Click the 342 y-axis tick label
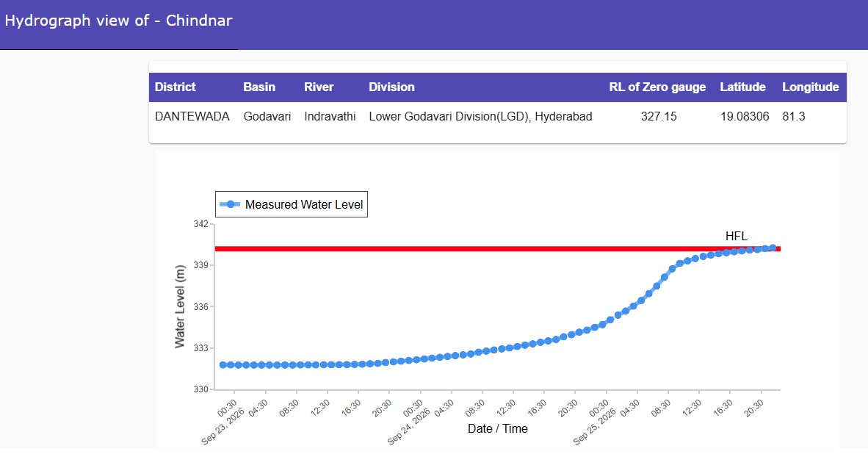This screenshot has height=468, width=868. point(200,224)
